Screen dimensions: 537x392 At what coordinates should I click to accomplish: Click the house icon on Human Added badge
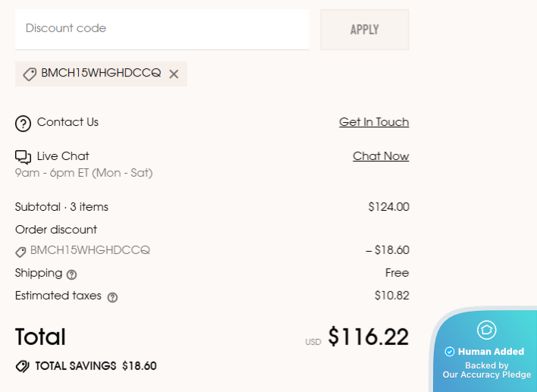point(486,330)
